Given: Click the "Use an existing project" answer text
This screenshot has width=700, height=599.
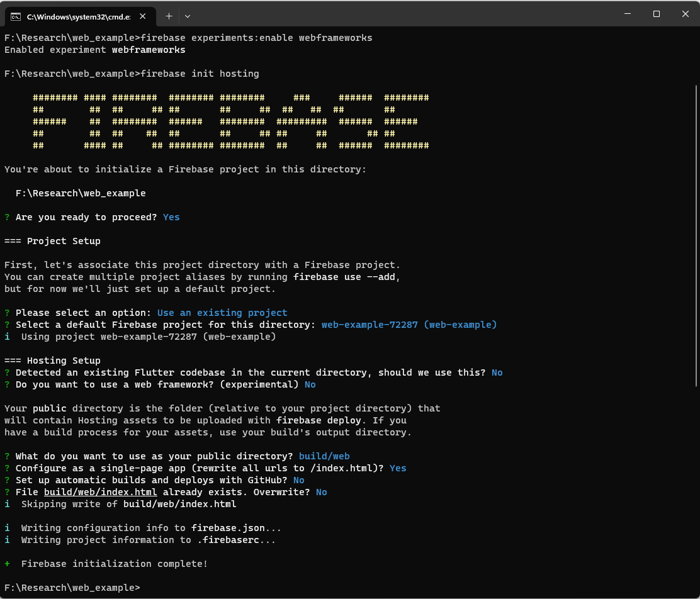Looking at the screenshot, I should [x=222, y=313].
